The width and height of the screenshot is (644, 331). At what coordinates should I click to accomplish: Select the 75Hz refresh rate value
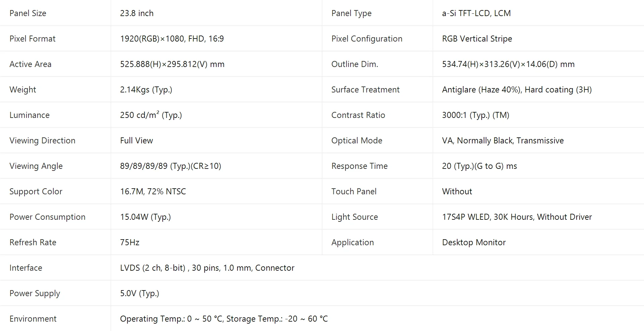130,243
